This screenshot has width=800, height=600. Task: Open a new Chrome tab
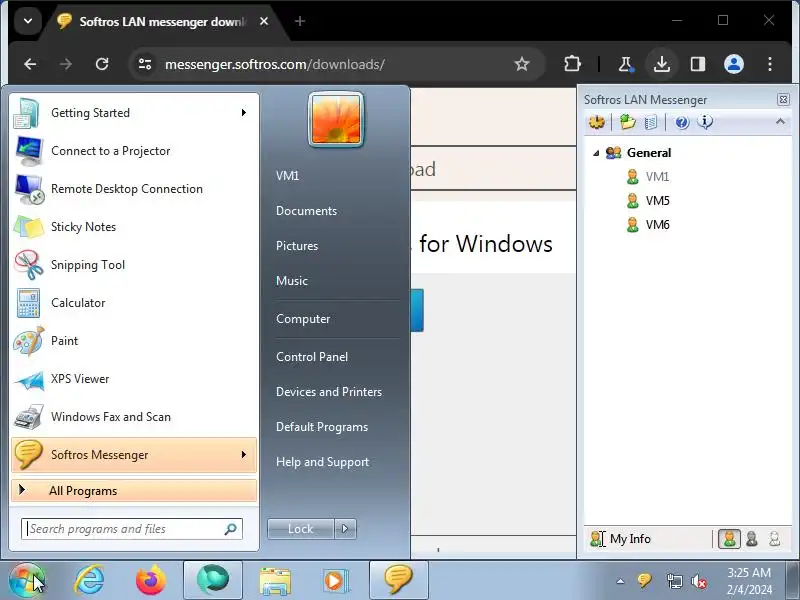300,21
